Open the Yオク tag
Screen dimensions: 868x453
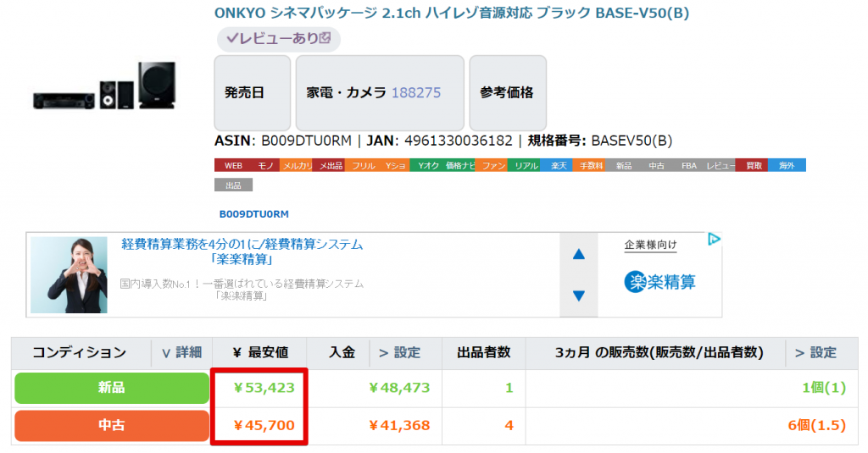click(x=426, y=165)
